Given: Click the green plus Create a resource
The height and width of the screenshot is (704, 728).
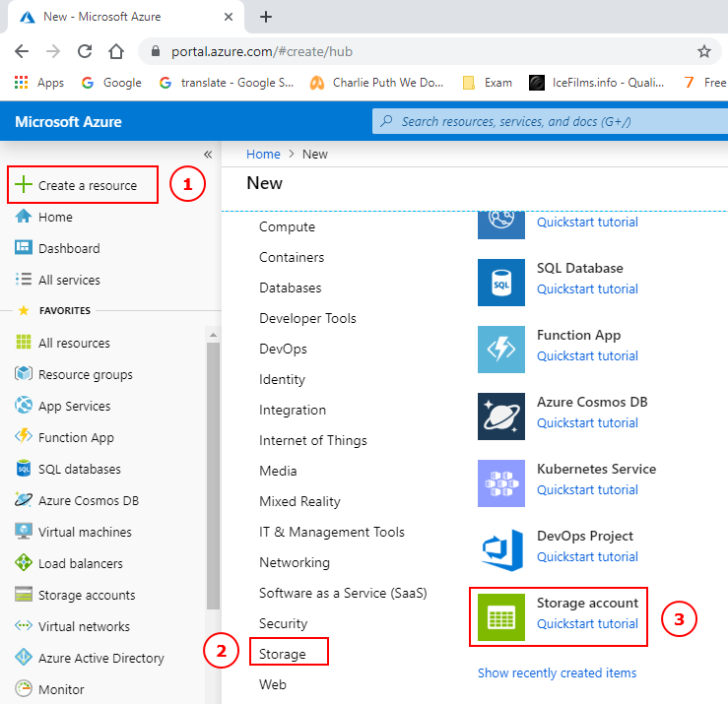Looking at the screenshot, I should coord(24,185).
